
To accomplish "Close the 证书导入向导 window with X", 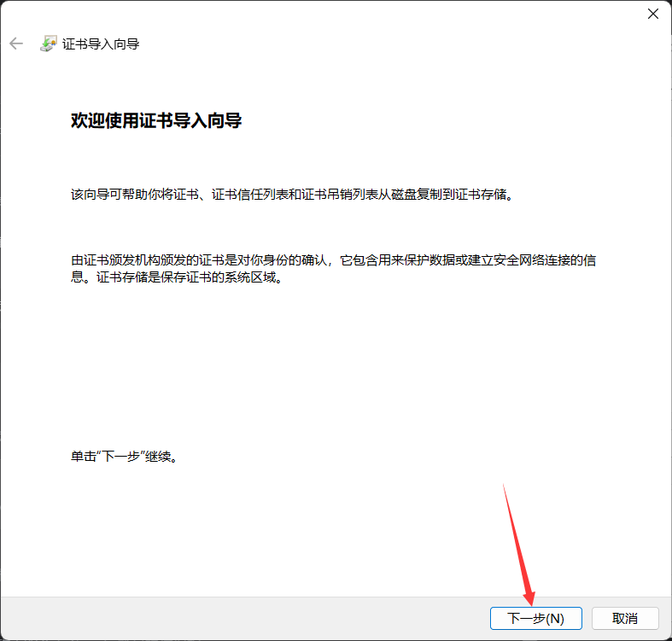I will (652, 14).
